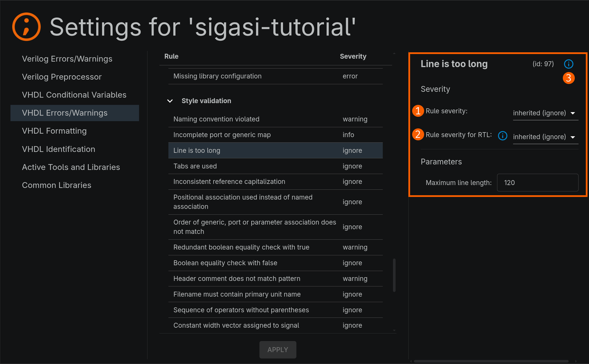Select Redundant boolean equality check with true
Viewport: 589px width, 364px height.
275,247
